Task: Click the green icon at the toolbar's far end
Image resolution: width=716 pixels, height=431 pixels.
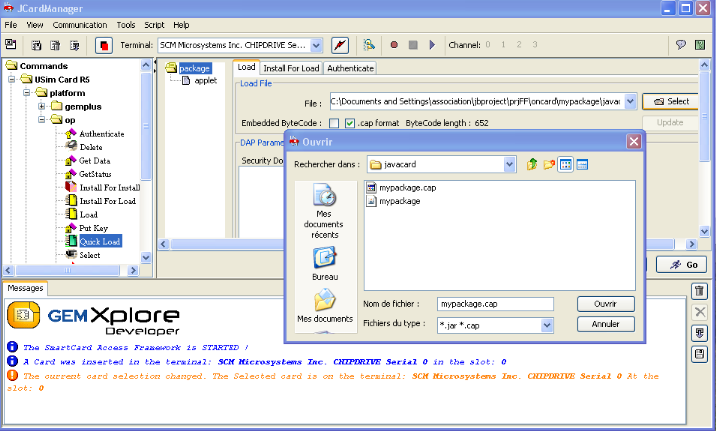Action: coord(700,45)
